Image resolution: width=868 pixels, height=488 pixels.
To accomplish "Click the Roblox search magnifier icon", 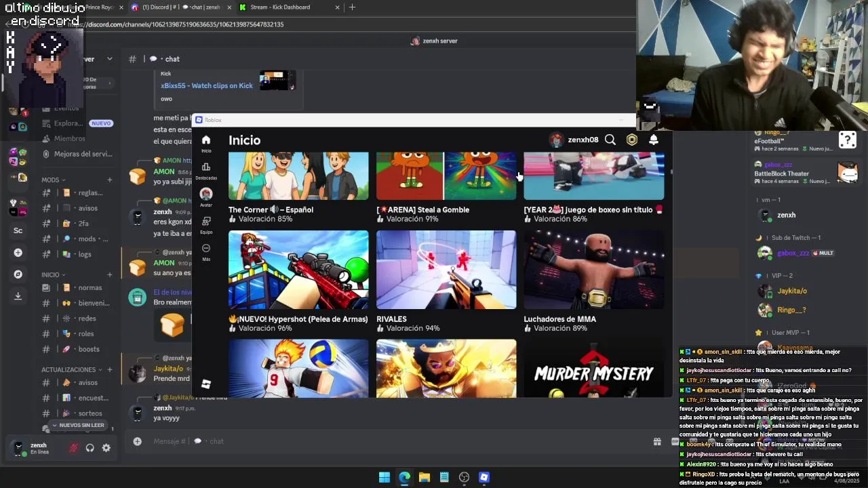I will tap(610, 140).
